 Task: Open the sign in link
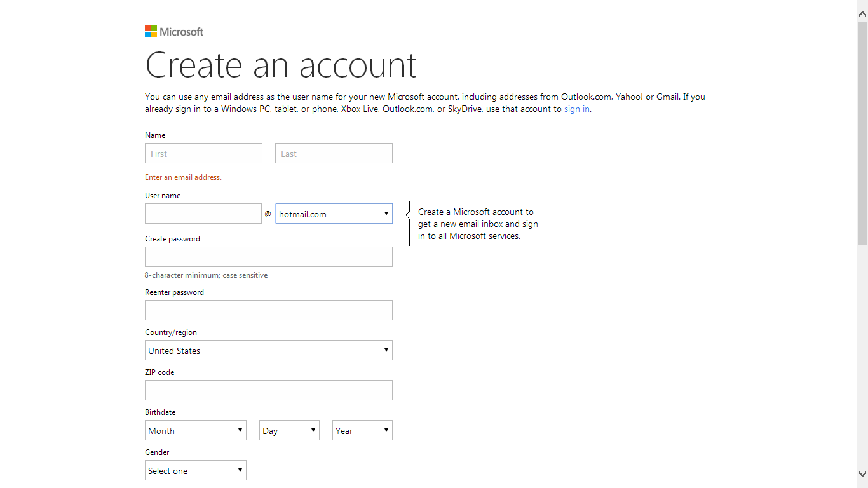click(x=577, y=109)
